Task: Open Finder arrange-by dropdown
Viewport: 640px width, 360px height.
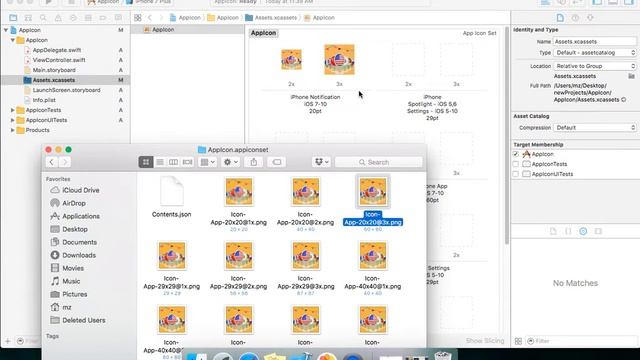Action: pyautogui.click(x=207, y=162)
